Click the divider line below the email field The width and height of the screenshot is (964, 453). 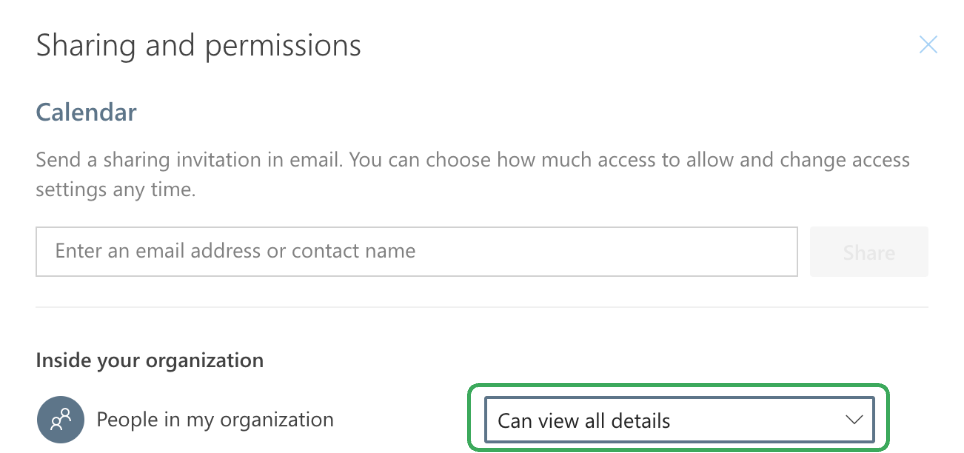pyautogui.click(x=482, y=307)
